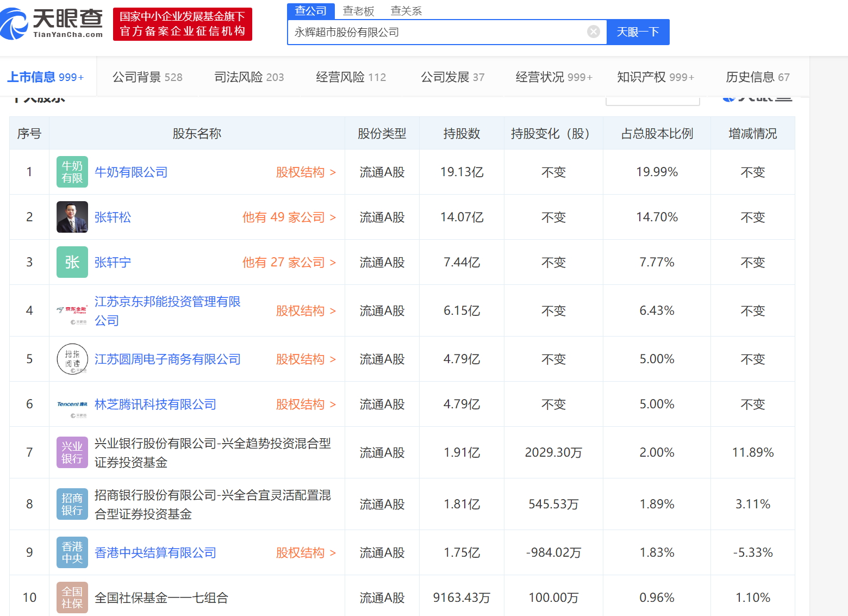Image resolution: width=848 pixels, height=616 pixels.
Task: Click 香港中央 avatar icon
Action: click(x=72, y=552)
